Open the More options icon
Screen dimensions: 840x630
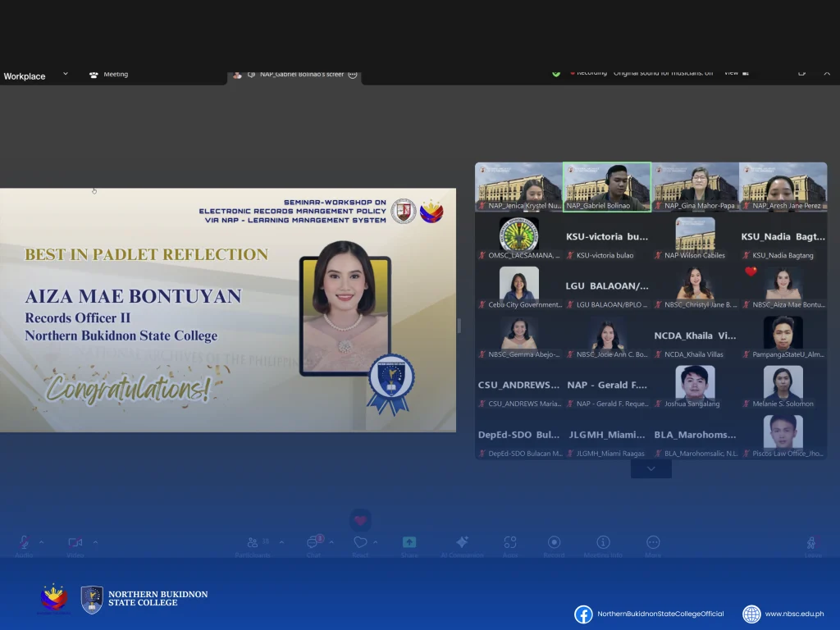click(x=653, y=543)
